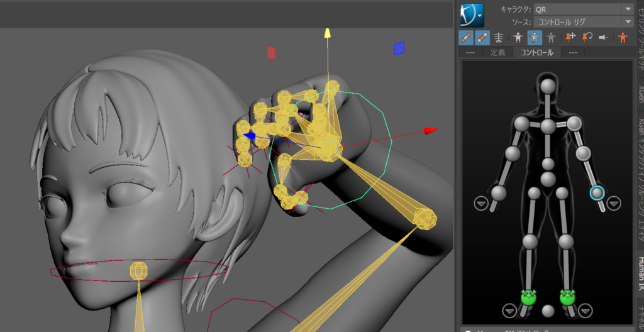Select the Selection keying mode icon
This screenshot has width=644, height=332.
point(552,38)
